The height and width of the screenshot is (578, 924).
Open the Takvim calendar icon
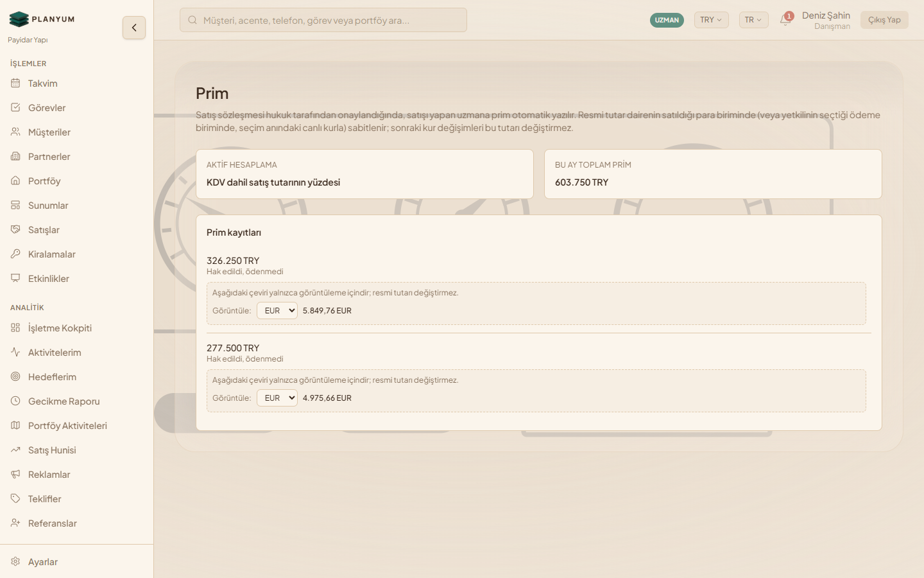15,83
